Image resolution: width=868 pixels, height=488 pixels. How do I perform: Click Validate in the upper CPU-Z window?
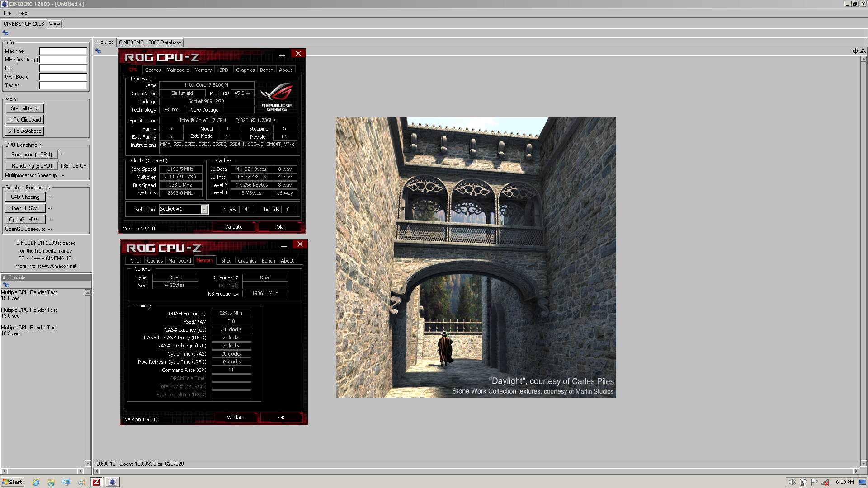pos(234,227)
